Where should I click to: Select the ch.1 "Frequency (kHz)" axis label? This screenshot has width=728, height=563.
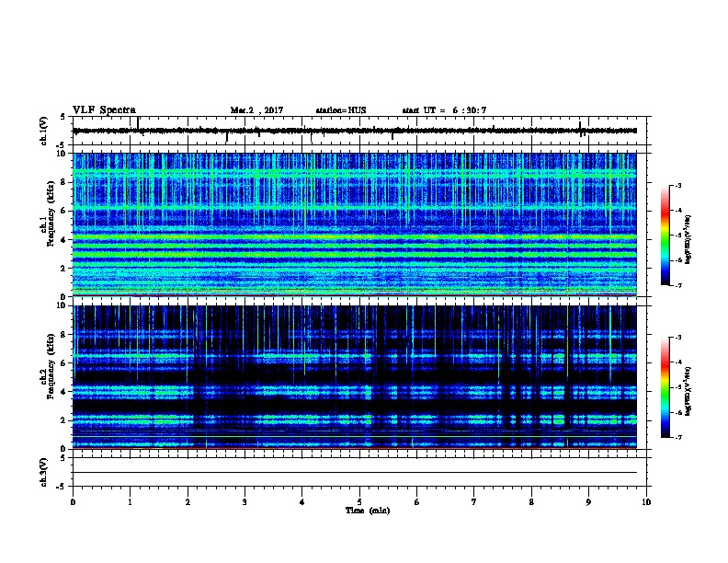click(x=51, y=213)
